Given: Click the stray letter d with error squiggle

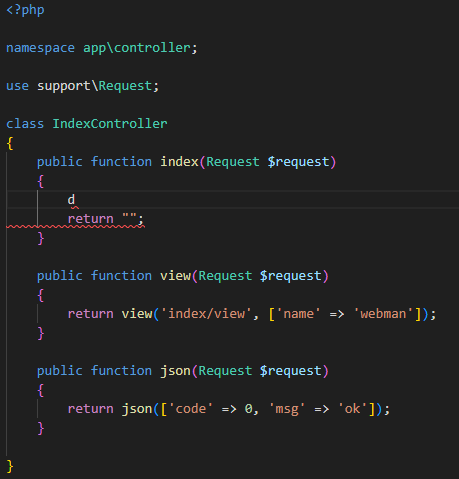Looking at the screenshot, I should pyautogui.click(x=71, y=200).
